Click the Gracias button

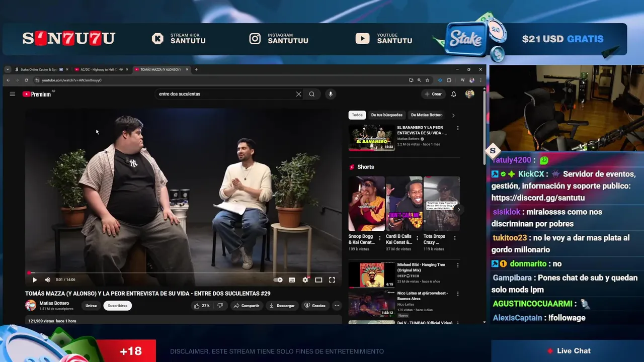tap(315, 306)
